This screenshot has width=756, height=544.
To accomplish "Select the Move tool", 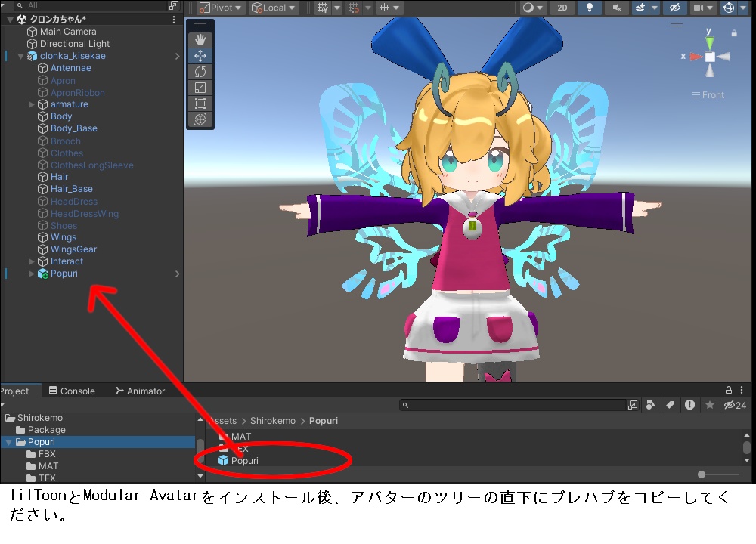I will [200, 56].
